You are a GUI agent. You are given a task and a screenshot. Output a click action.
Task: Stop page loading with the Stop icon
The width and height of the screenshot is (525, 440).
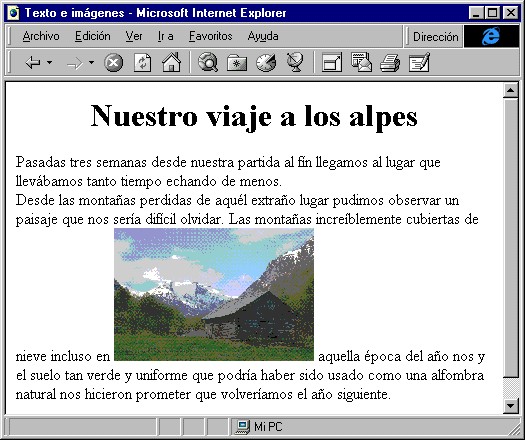(x=114, y=63)
